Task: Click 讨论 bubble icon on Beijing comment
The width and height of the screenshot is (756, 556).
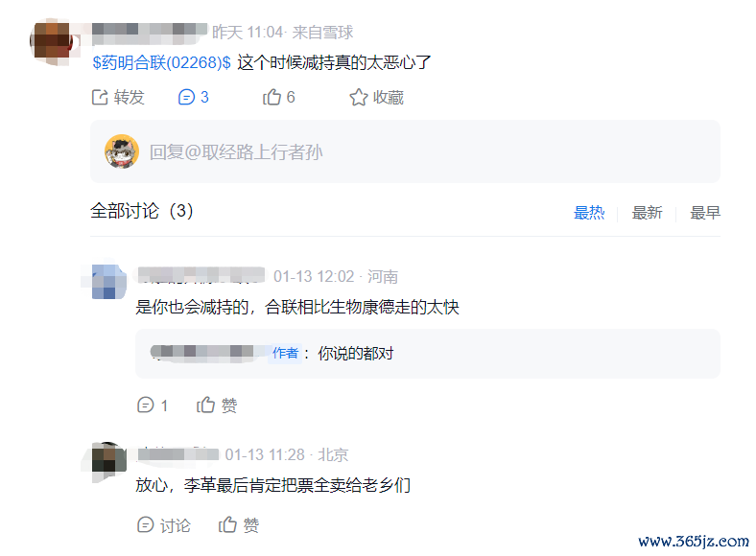Action: click(145, 524)
